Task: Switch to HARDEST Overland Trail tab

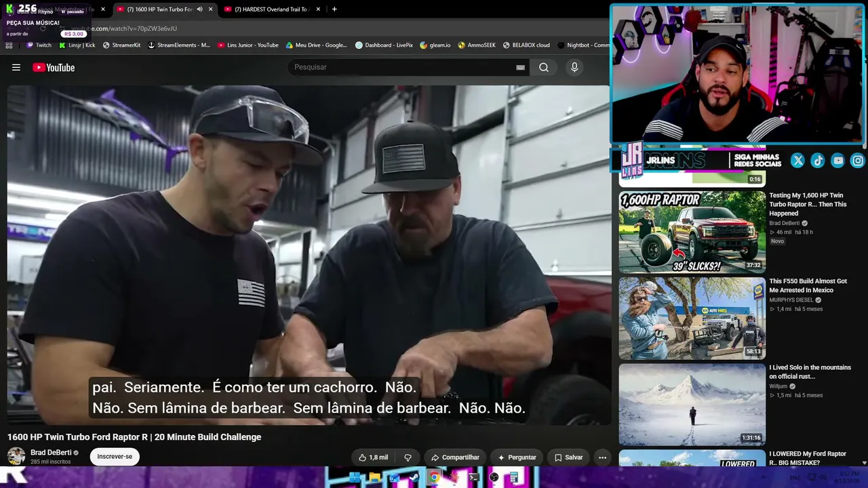Action: (x=269, y=9)
